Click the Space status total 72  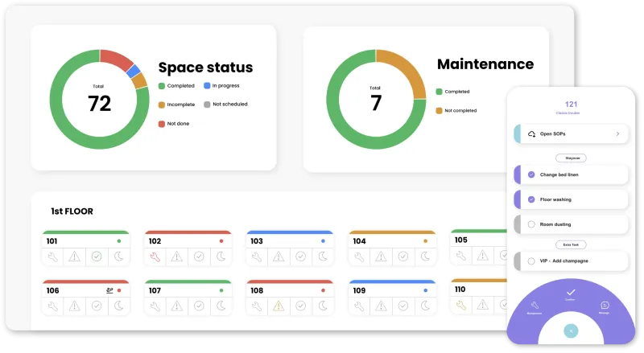(99, 103)
